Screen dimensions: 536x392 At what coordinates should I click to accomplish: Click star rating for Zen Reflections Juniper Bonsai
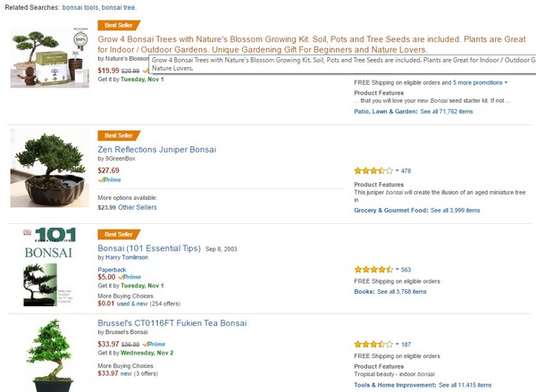point(374,170)
